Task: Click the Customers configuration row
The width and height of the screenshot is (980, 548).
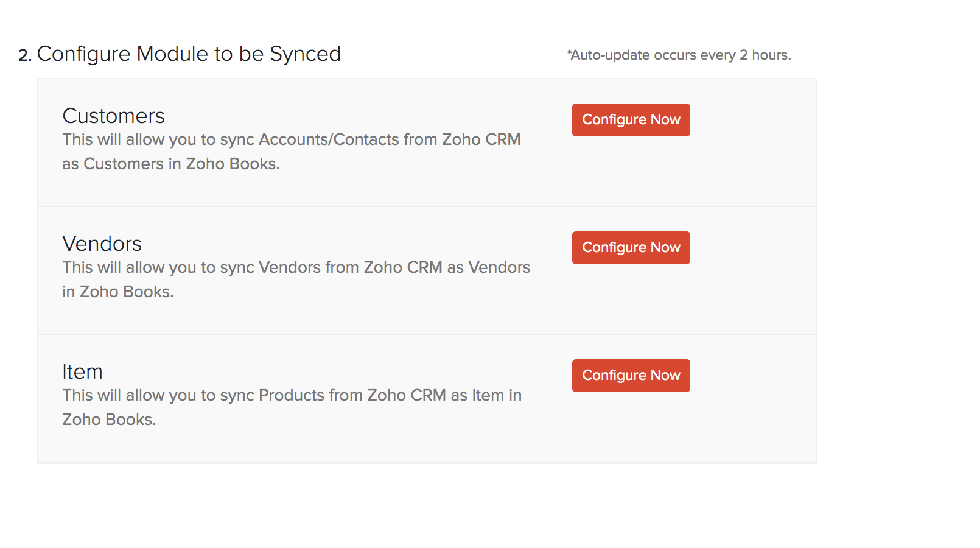Action: 365,141
